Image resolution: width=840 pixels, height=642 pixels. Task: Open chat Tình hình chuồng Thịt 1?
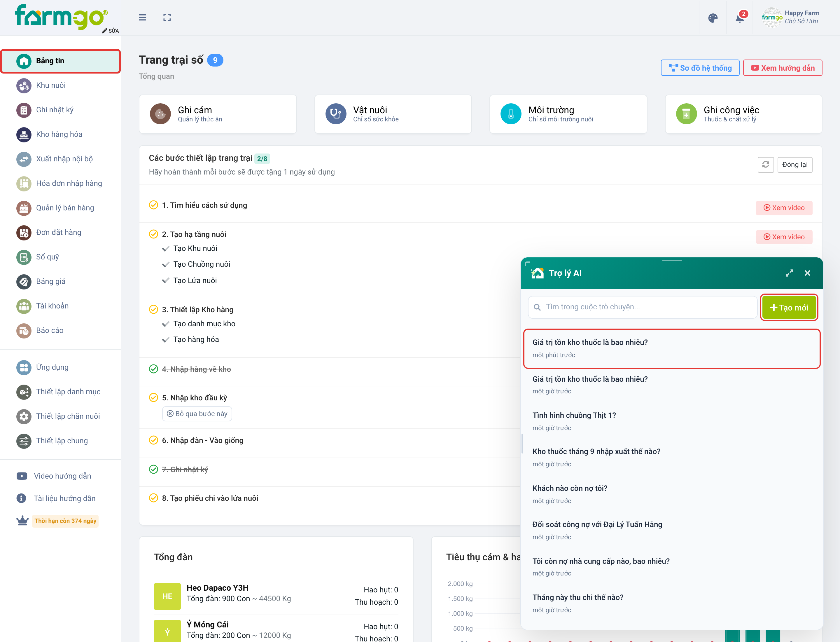(x=671, y=421)
